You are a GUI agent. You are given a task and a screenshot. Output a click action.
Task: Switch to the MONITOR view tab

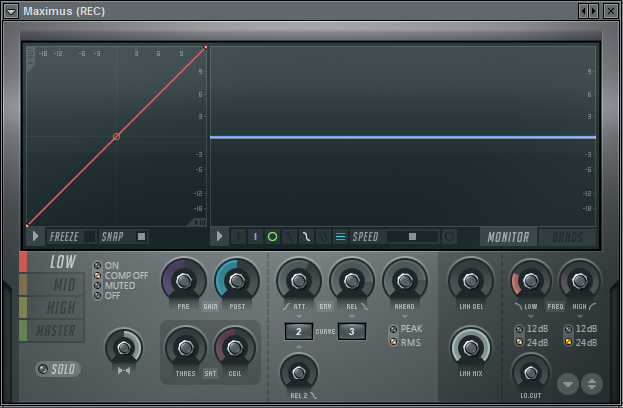508,237
